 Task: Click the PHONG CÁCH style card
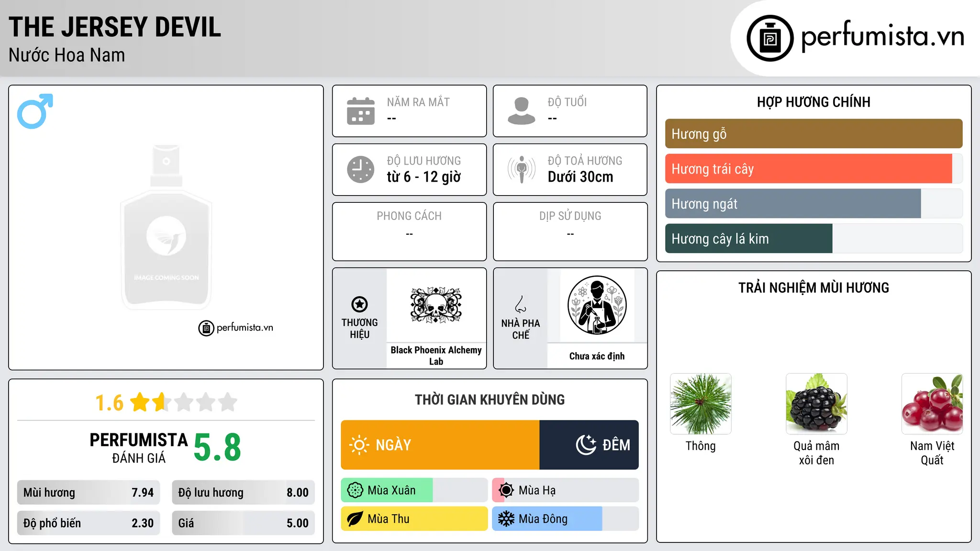(x=409, y=231)
